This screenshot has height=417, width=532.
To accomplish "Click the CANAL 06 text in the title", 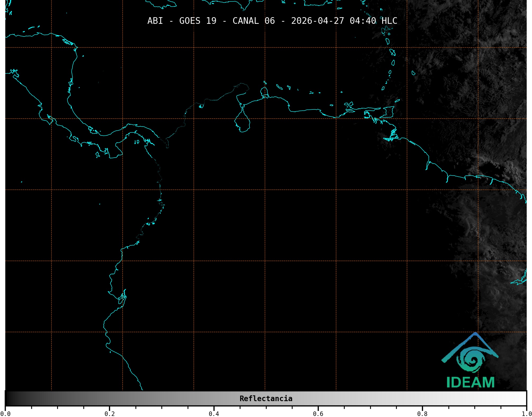I will [253, 21].
